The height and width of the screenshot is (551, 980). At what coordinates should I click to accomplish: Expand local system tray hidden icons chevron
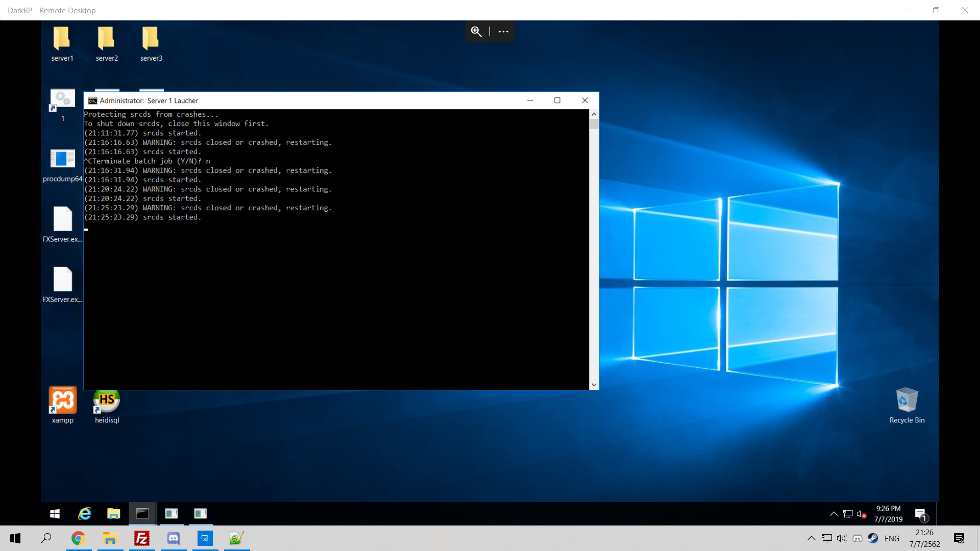click(811, 538)
